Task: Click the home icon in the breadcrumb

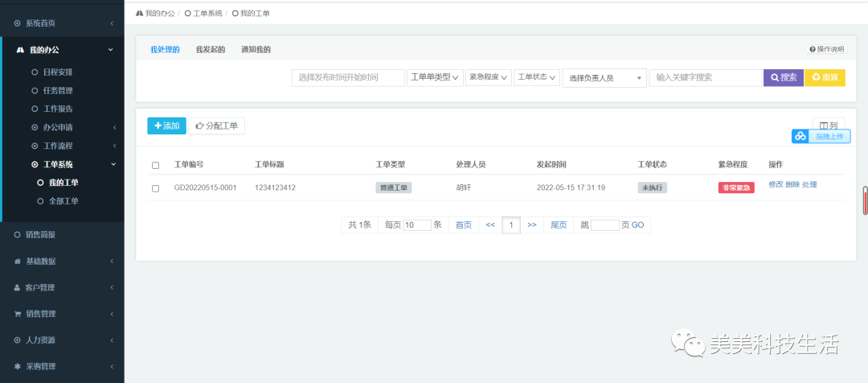Action: [140, 14]
